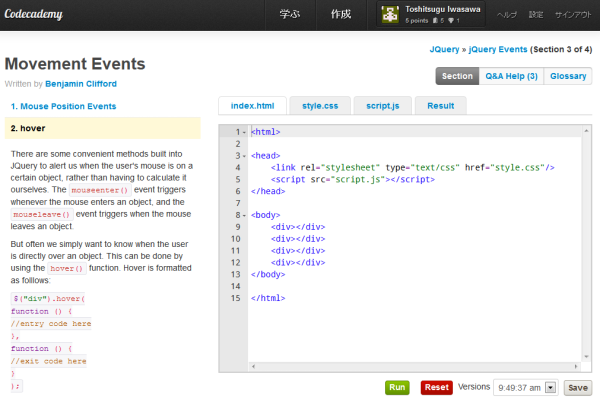This screenshot has width=600, height=399.
Task: Click the Toshitsugu Iwasawa username
Action: (x=443, y=9)
